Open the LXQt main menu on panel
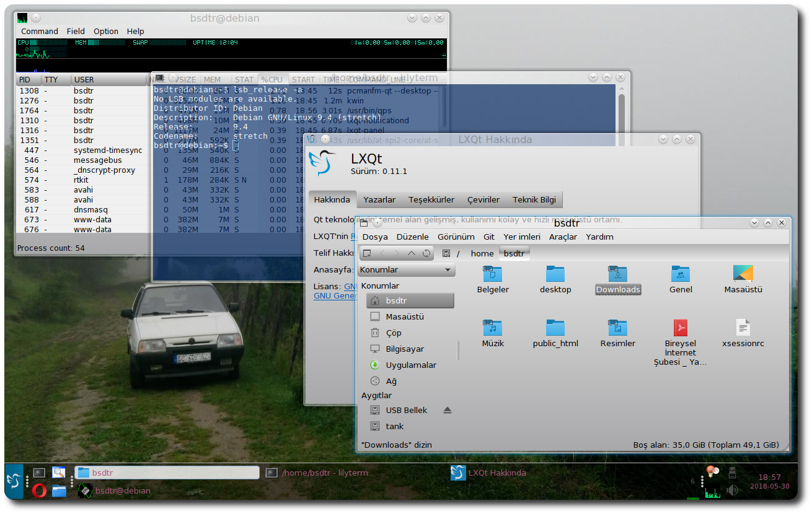 pos(14,481)
